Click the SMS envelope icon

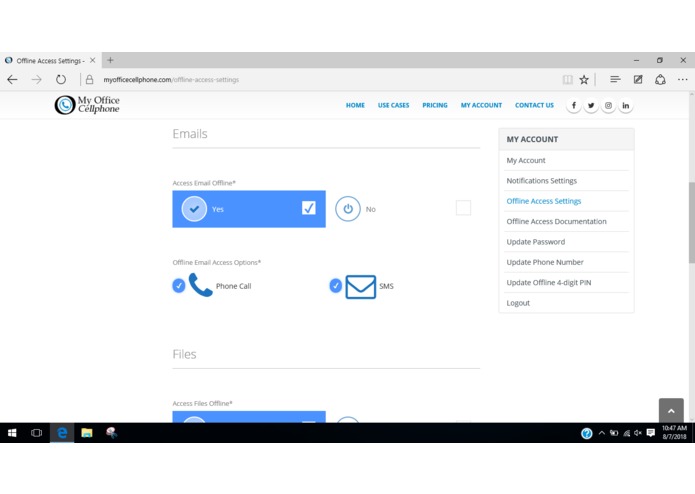[x=360, y=287]
